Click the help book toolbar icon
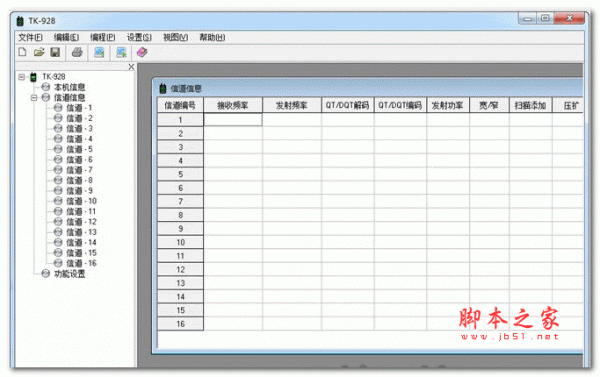The width and height of the screenshot is (600, 377). tap(142, 52)
